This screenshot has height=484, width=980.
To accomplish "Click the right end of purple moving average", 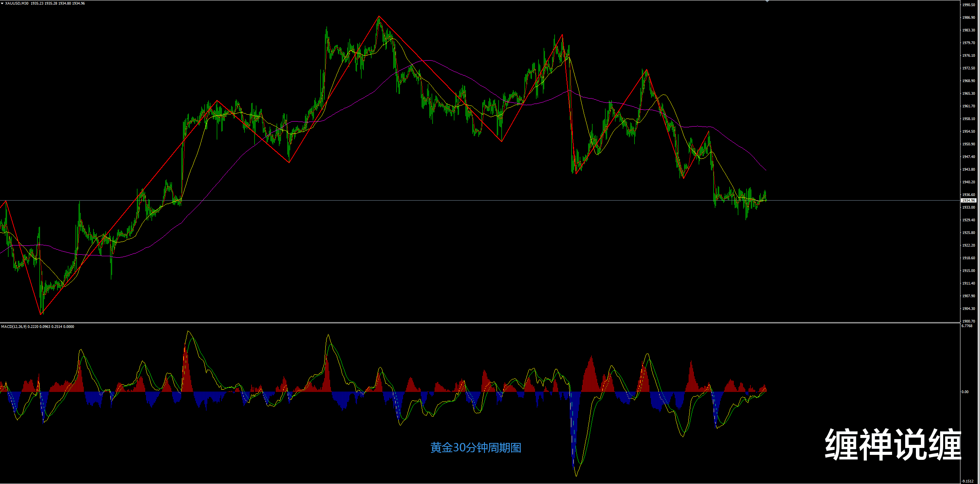I will click(x=766, y=170).
